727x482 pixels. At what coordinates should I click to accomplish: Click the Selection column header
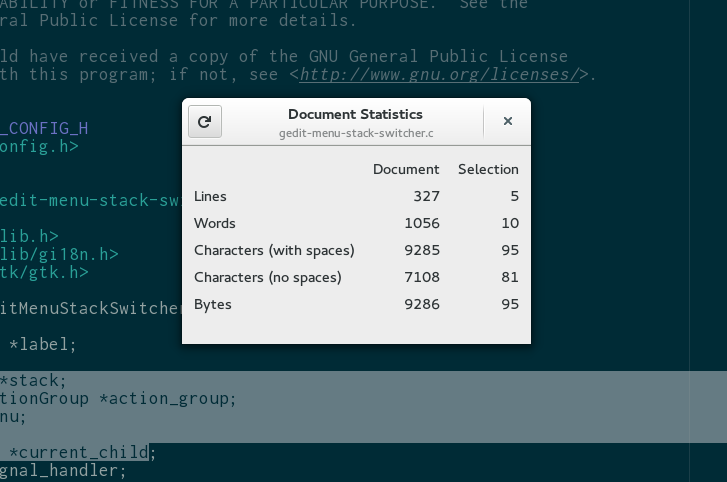[x=488, y=169]
